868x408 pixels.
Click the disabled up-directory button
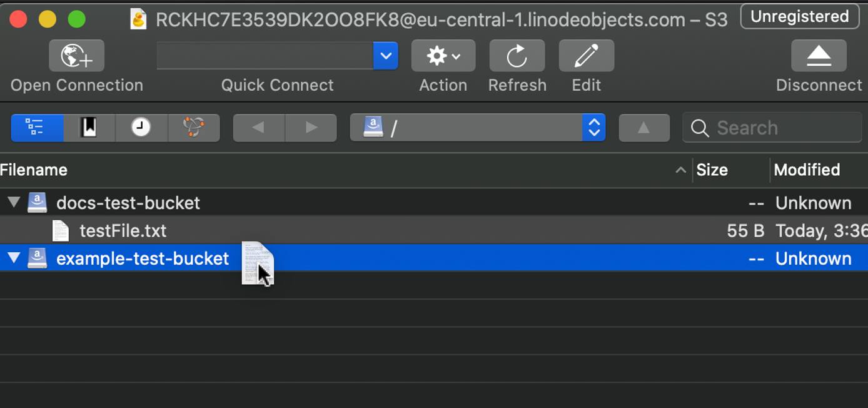click(644, 127)
